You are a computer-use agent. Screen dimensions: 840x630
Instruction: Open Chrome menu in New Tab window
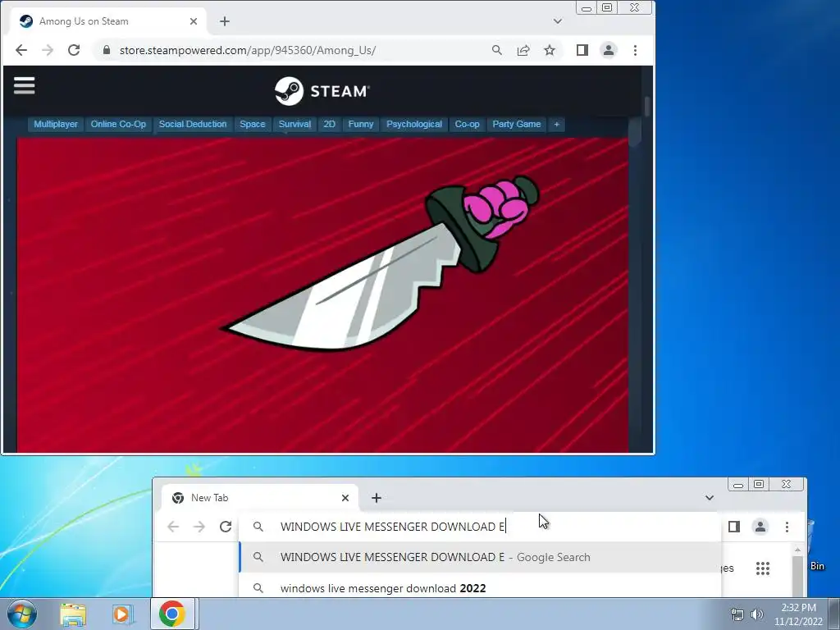pos(787,527)
